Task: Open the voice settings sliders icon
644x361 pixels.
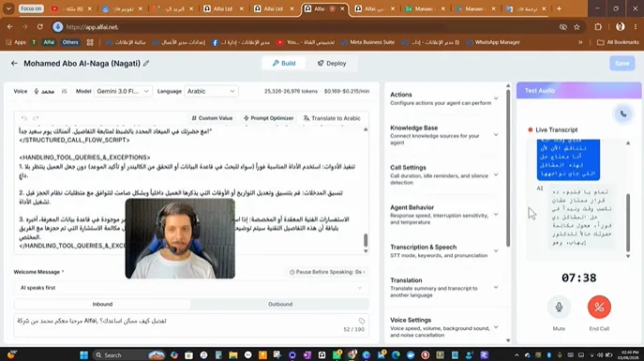Action: [64, 91]
